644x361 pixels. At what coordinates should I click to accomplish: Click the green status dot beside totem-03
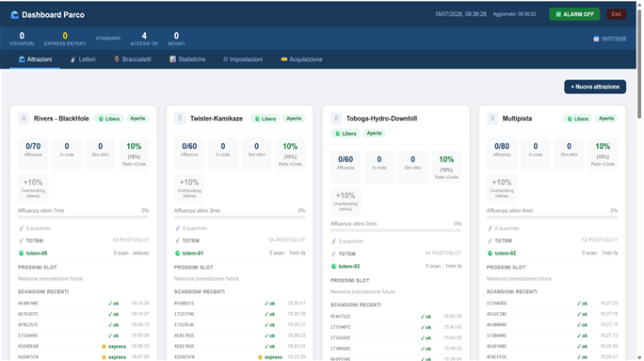[334, 267]
